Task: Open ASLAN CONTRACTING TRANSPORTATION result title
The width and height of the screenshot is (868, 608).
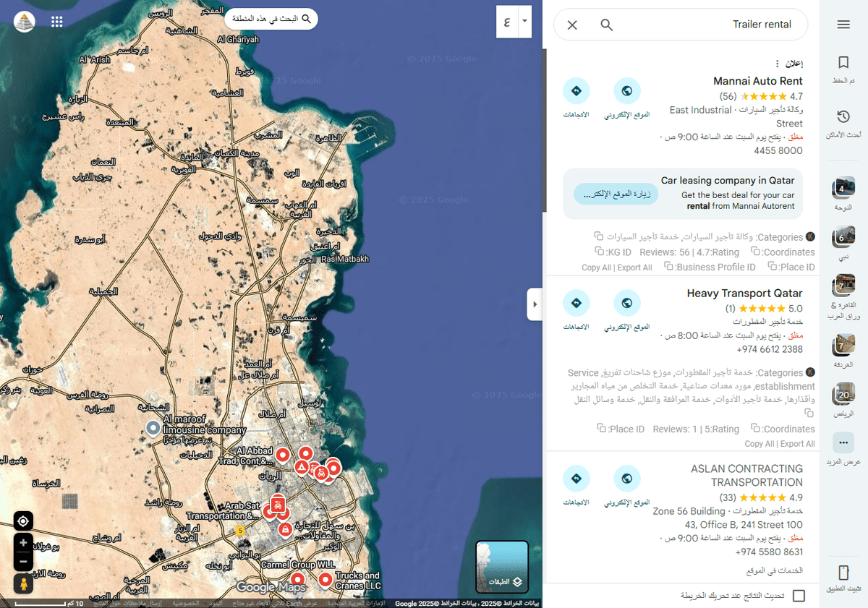Action: 746,475
